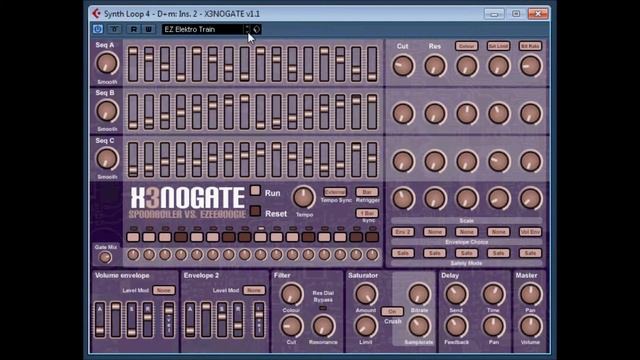
Task: Open Envelope 2 Level Mod selector
Action: pyautogui.click(x=254, y=290)
